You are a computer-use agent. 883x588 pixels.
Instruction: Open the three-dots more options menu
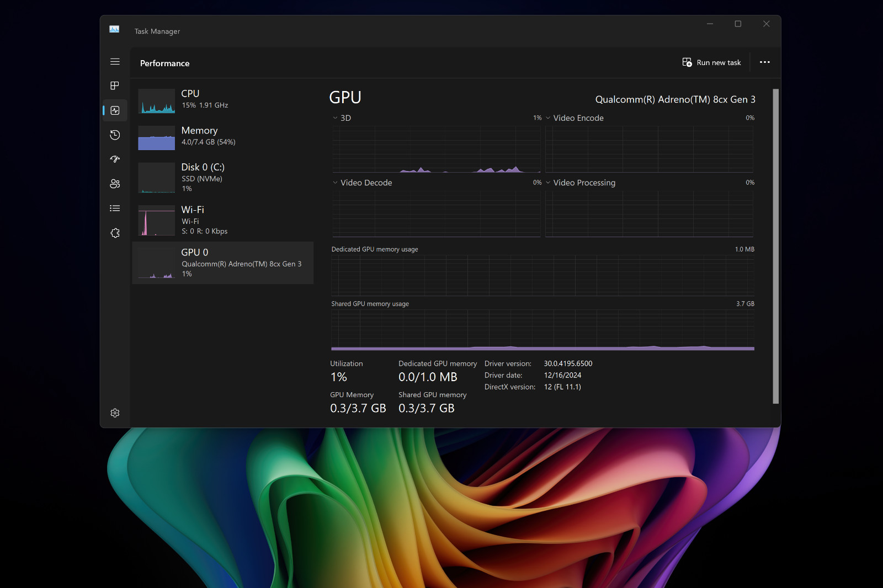pyautogui.click(x=764, y=62)
